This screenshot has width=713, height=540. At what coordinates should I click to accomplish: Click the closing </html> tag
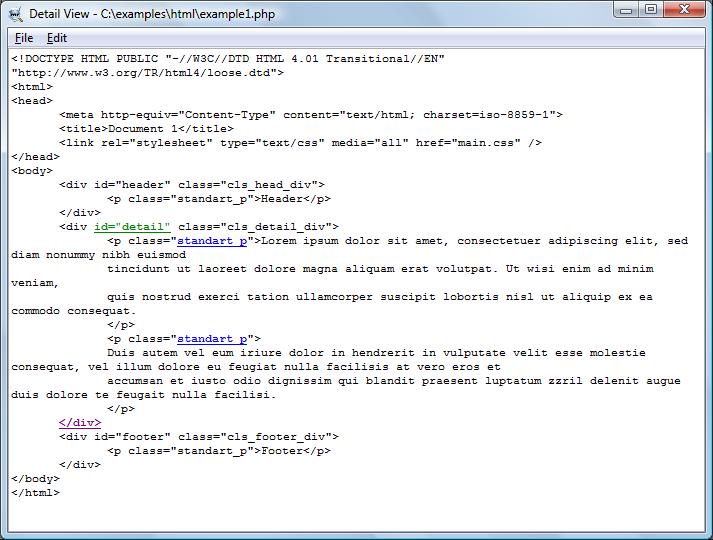[35, 493]
